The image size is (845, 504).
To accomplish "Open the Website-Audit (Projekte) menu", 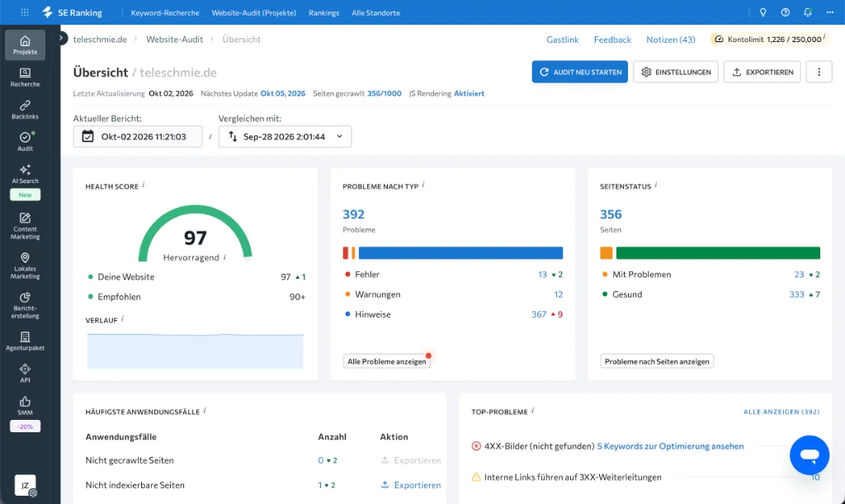I will click(254, 12).
